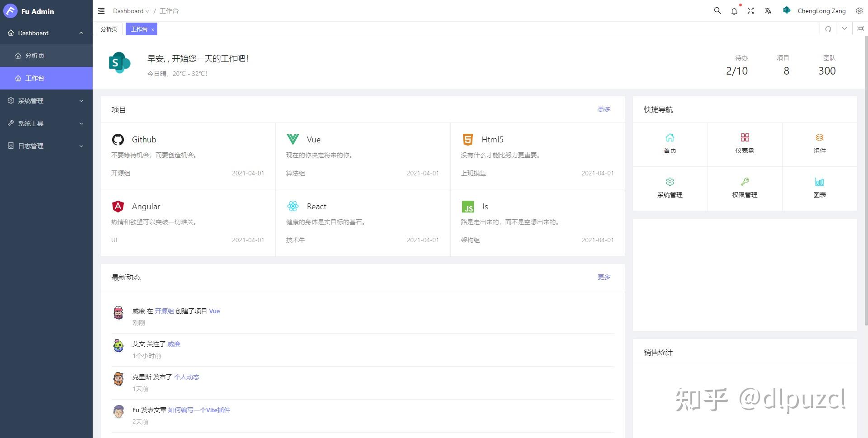The height and width of the screenshot is (438, 868).
Task: Click 更多 in the 项目 section
Action: point(604,109)
